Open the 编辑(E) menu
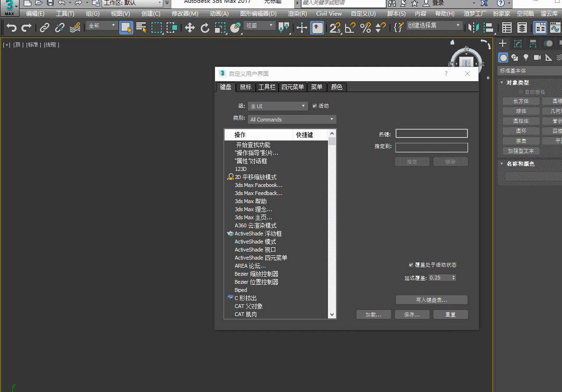Viewport: 562px width, 392px height. 35,14
